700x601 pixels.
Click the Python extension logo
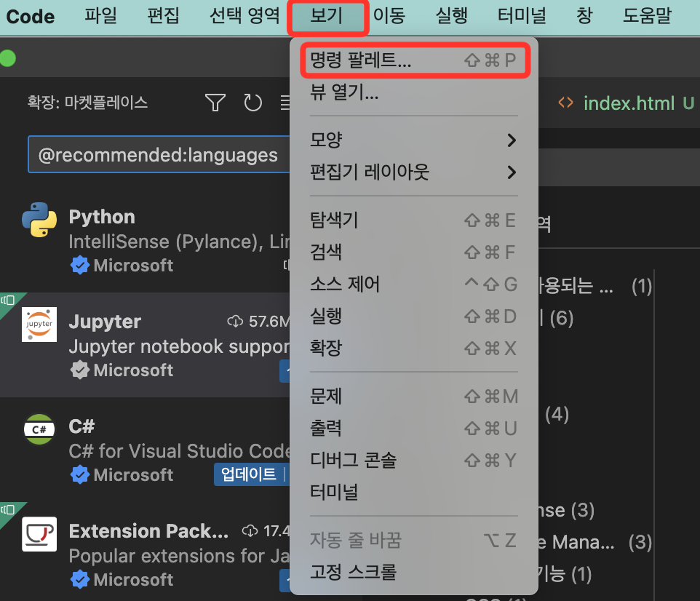point(39,220)
